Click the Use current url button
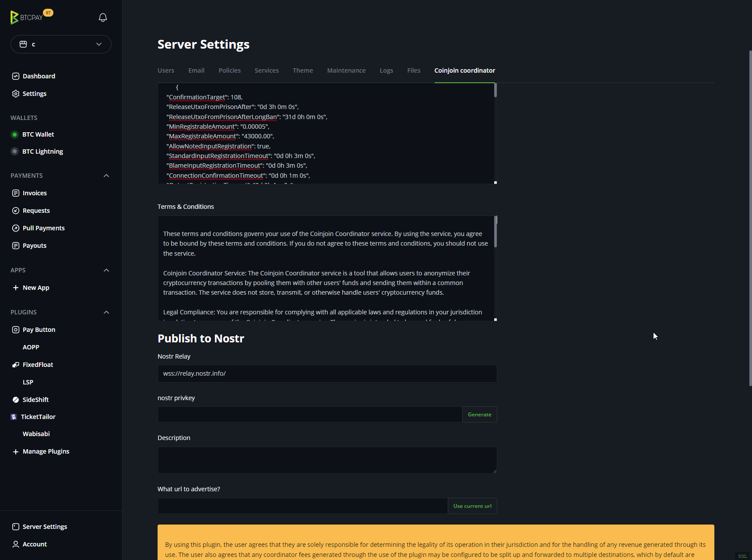The height and width of the screenshot is (560, 752). (x=472, y=506)
